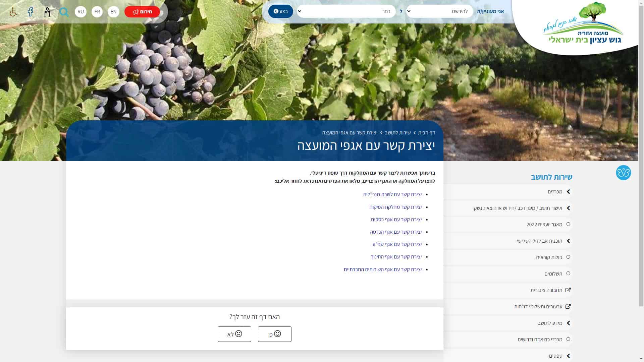Open the accessibility wheelchair icon menu
The image size is (644, 362).
[13, 12]
